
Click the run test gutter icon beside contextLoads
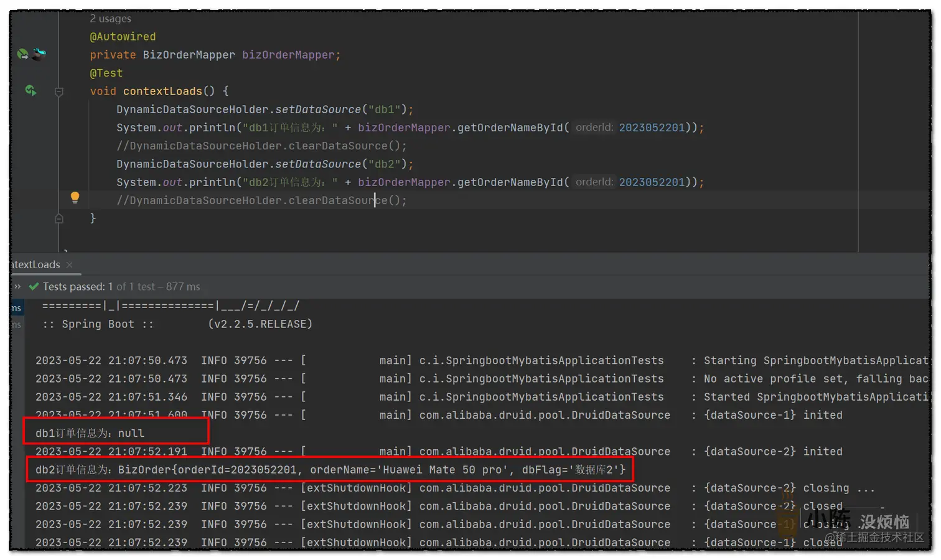(30, 91)
